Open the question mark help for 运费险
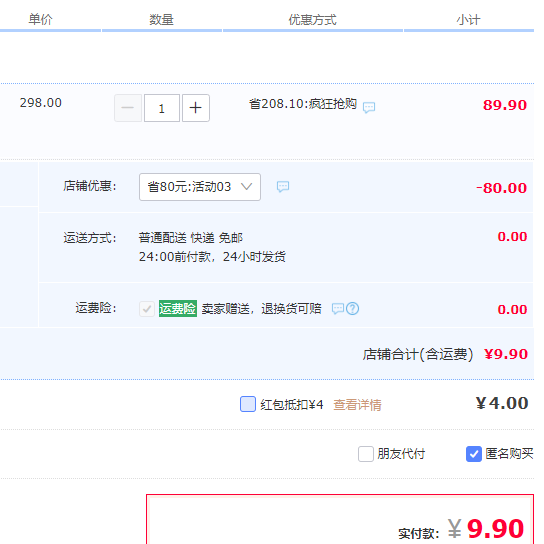The height and width of the screenshot is (544, 544). coord(352,308)
